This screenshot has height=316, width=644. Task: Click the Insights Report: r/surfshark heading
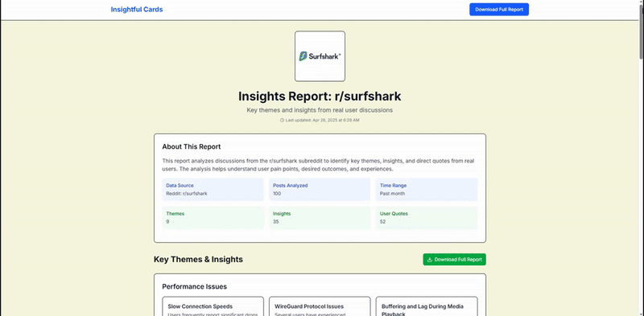pos(320,96)
